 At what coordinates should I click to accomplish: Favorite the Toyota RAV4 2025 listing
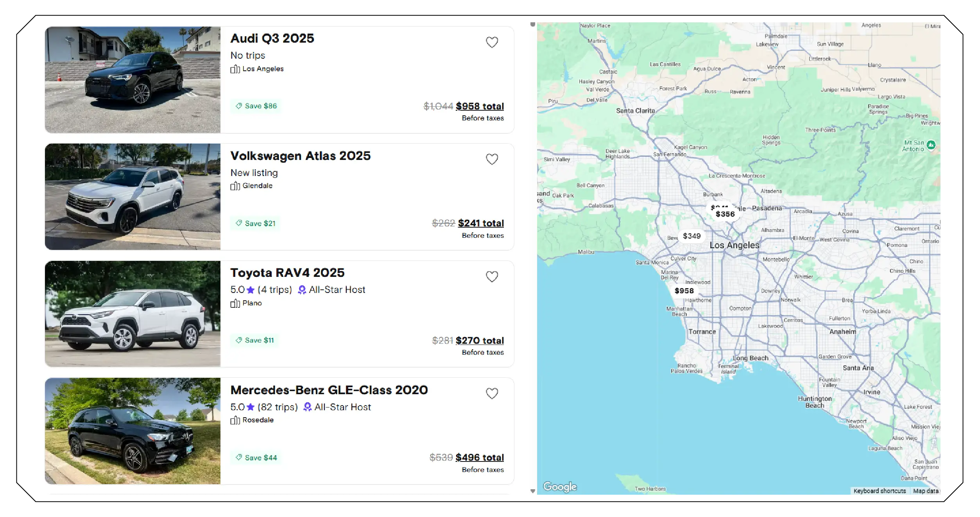[x=492, y=276]
